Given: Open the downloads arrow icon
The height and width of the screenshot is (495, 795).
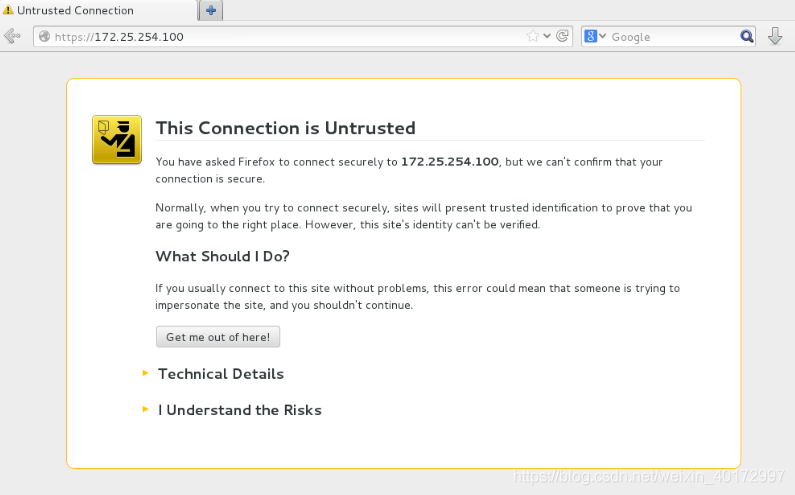Looking at the screenshot, I should pyautogui.click(x=775, y=36).
